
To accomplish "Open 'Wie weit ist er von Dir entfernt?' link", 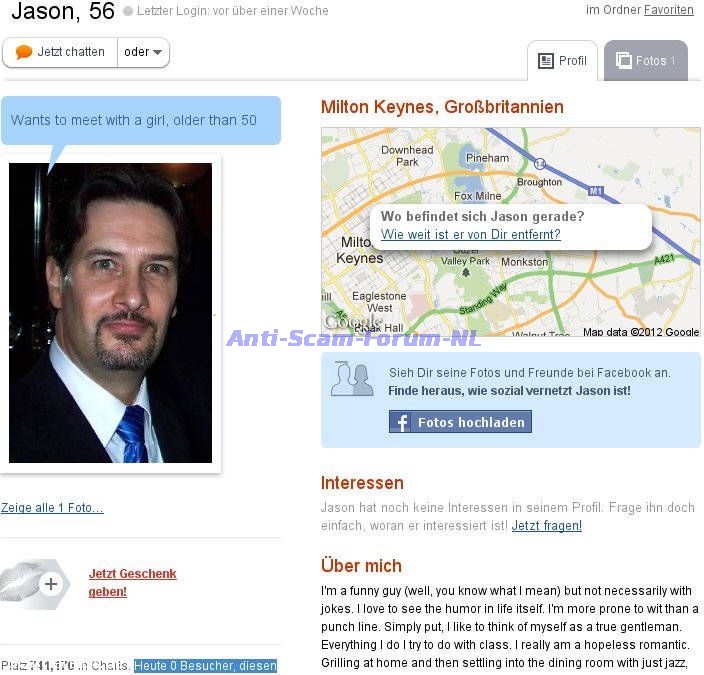I will (471, 234).
